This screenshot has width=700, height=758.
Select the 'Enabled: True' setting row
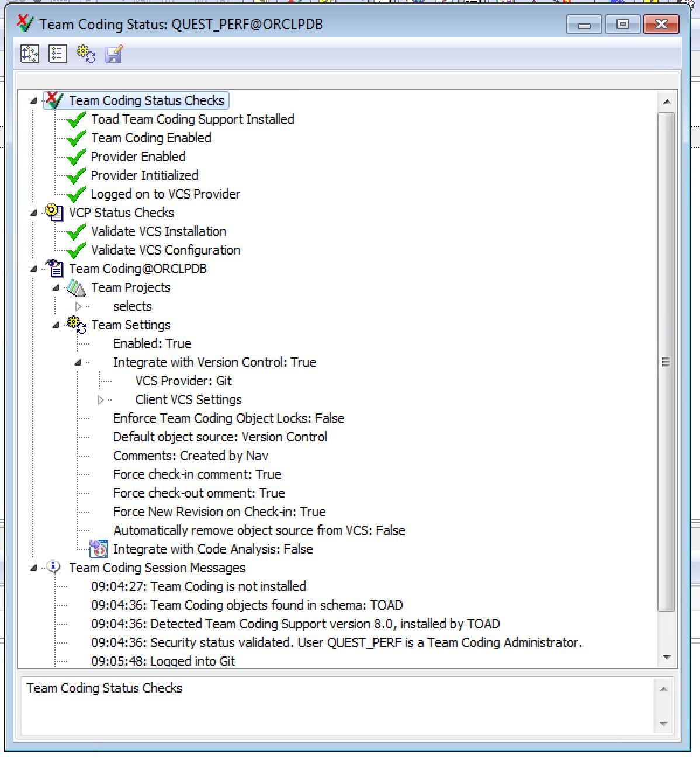(x=153, y=343)
